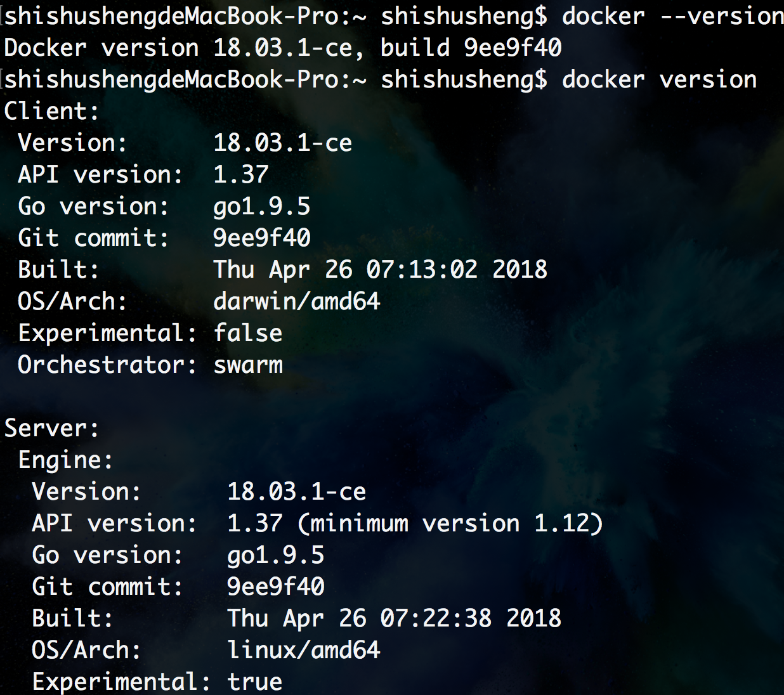Click the Client API version value 1.37
784x695 pixels.
(x=240, y=174)
